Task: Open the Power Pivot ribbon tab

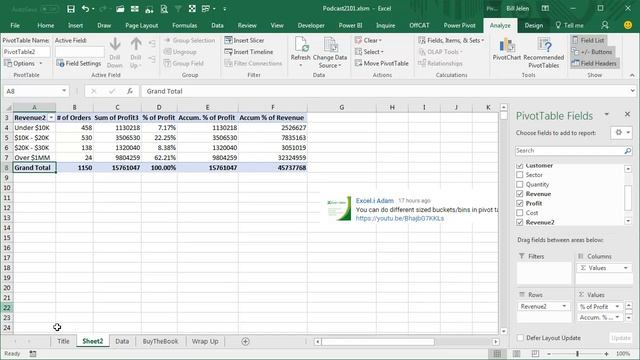Action: click(460, 25)
